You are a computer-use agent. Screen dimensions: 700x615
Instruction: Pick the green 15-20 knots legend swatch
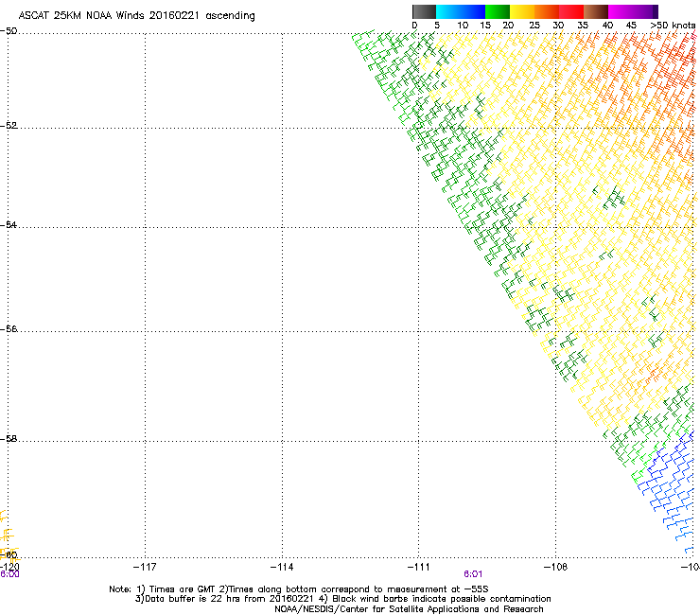(498, 11)
